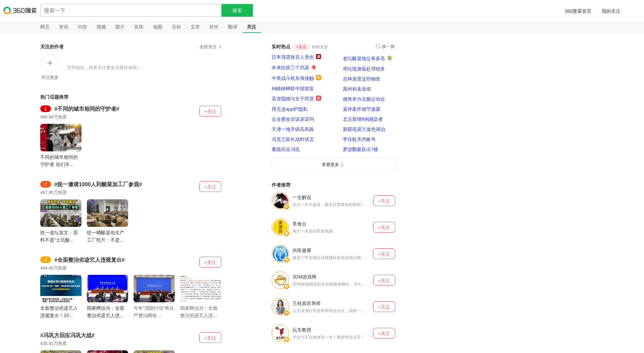Follow author 玩车教授
Image resolution: width=644 pixels, height=353 pixels.
[384, 333]
